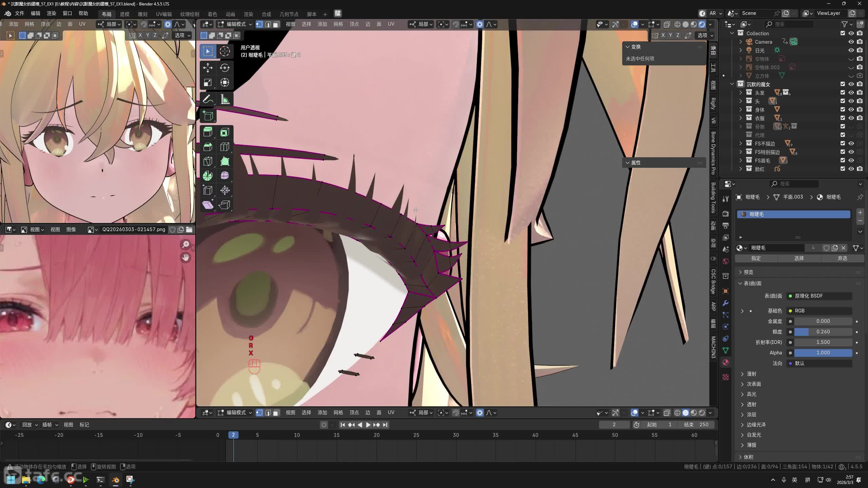Select the Scale tool icon
Viewport: 868px width, 488px height.
[x=208, y=82]
